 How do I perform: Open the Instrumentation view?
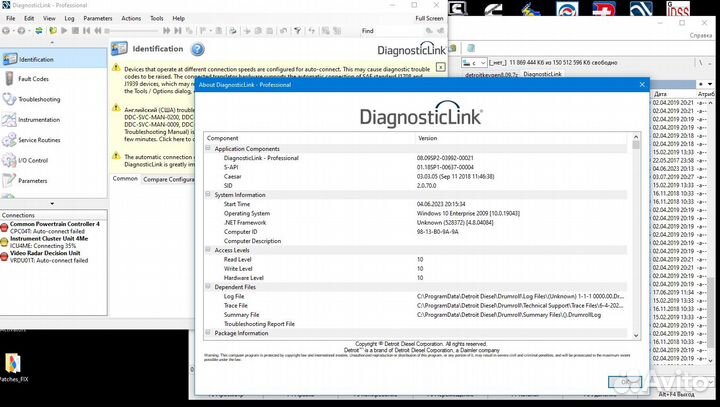(38, 120)
